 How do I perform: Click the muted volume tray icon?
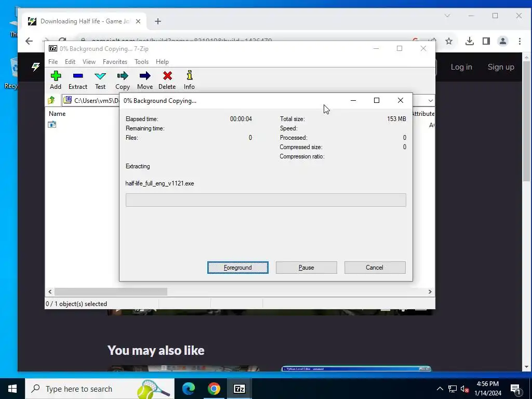point(464,389)
